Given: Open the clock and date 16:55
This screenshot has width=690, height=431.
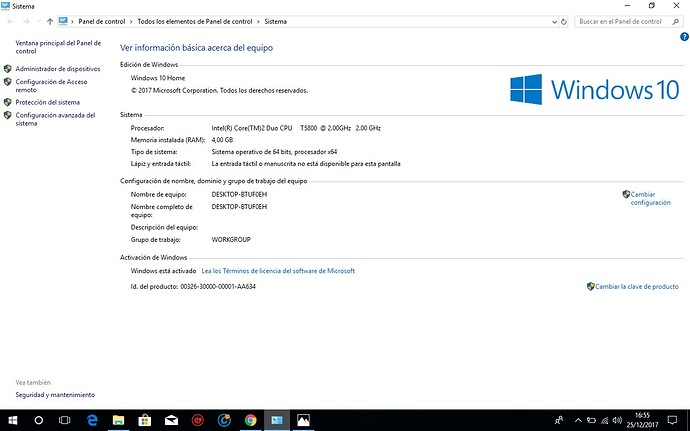Looking at the screenshot, I should (642, 420).
